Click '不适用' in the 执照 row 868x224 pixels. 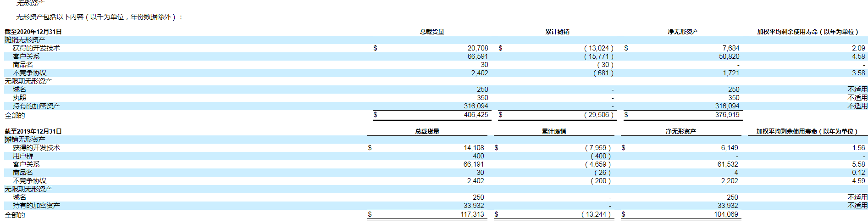(x=857, y=98)
